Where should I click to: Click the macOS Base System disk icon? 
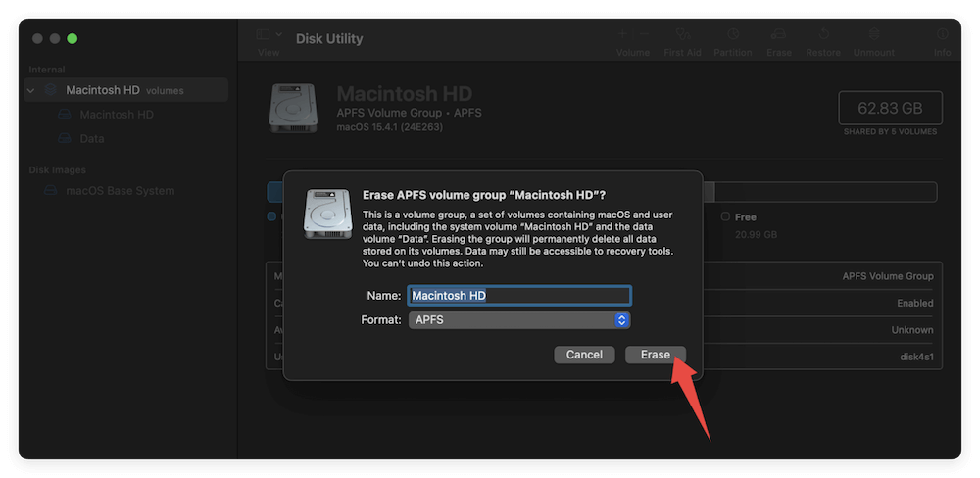pos(51,191)
